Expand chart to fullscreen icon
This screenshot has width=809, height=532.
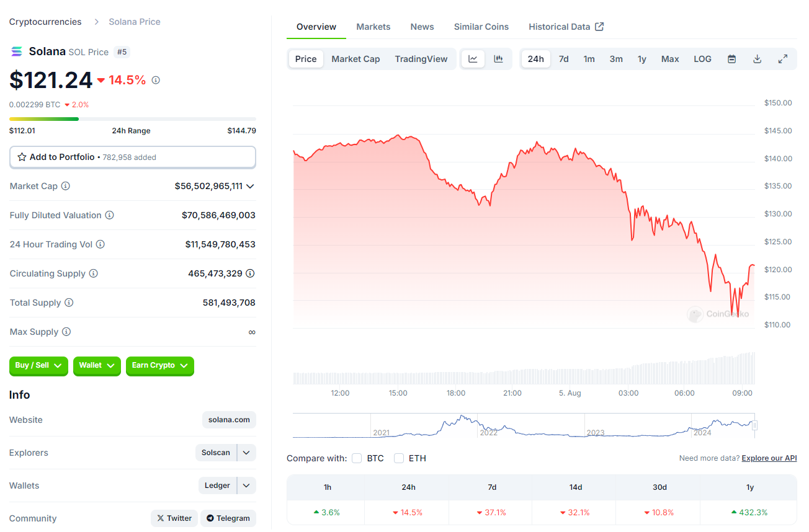783,59
